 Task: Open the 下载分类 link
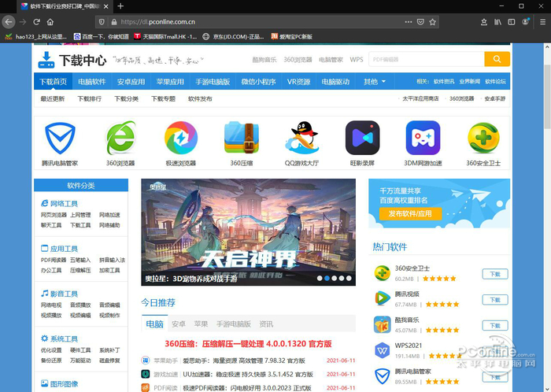(127, 98)
